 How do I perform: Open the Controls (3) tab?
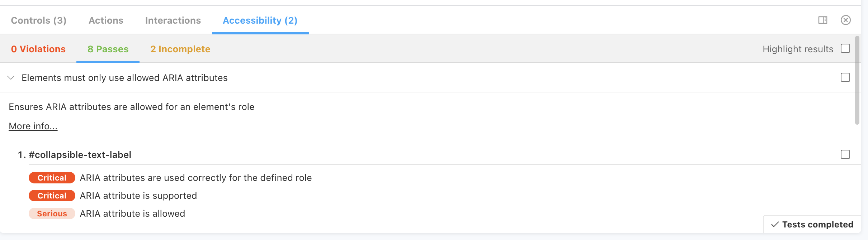[39, 20]
